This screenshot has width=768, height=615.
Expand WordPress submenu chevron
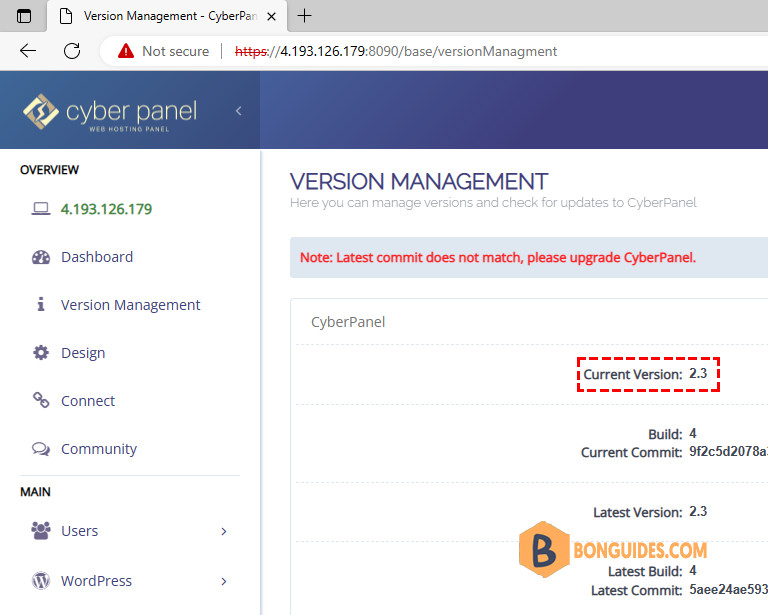pos(224,581)
